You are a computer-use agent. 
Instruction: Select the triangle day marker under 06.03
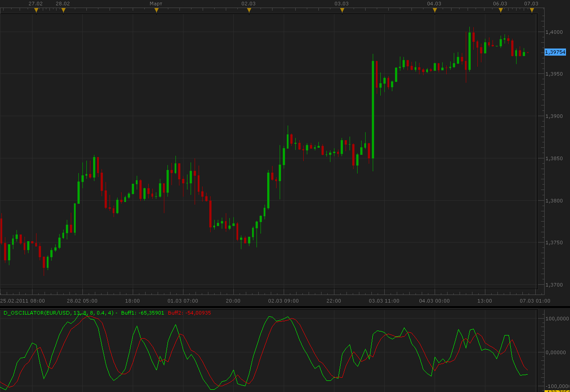pyautogui.click(x=501, y=10)
